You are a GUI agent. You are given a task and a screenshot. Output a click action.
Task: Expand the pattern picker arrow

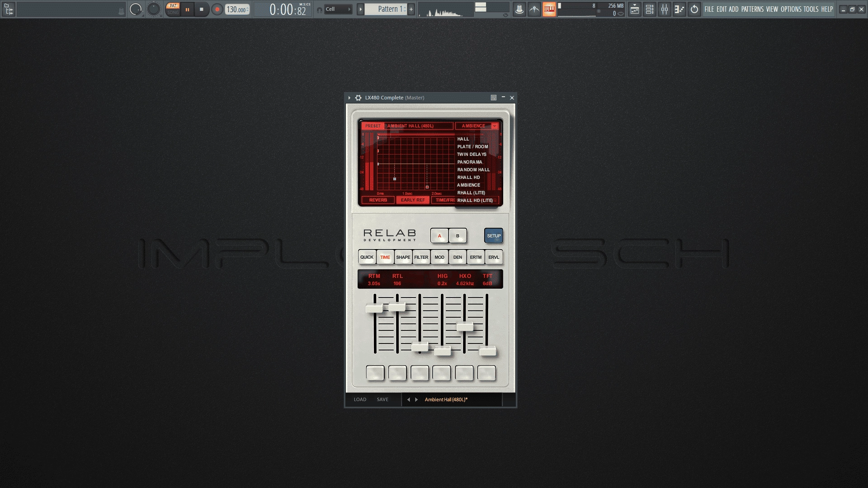pos(360,9)
